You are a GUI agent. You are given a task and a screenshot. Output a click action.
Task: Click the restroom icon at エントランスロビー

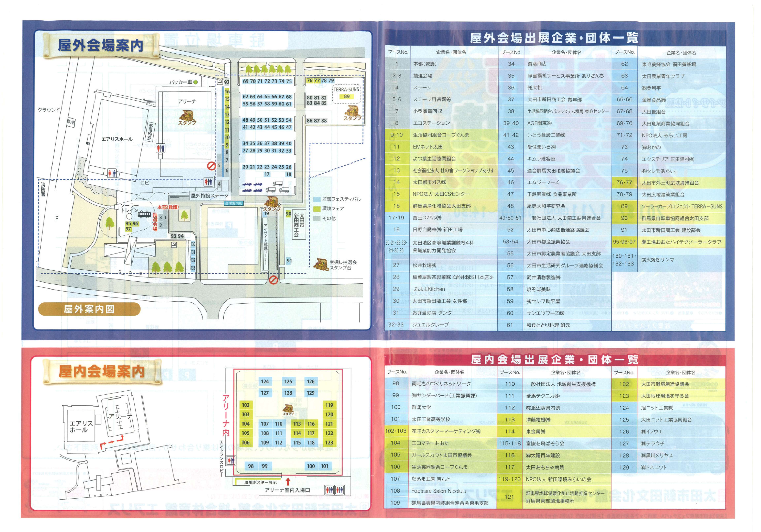coord(231,460)
